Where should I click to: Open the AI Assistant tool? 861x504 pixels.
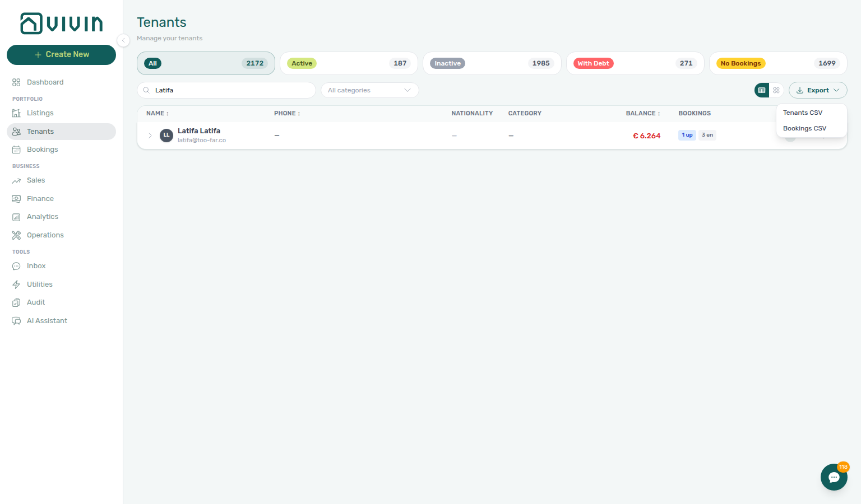coord(61,321)
